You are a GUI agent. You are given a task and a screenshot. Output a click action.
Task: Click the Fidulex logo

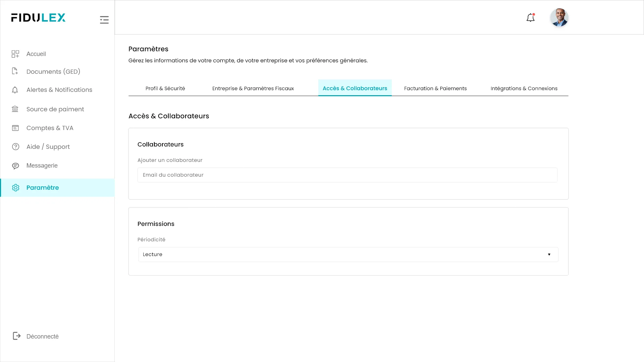(38, 18)
